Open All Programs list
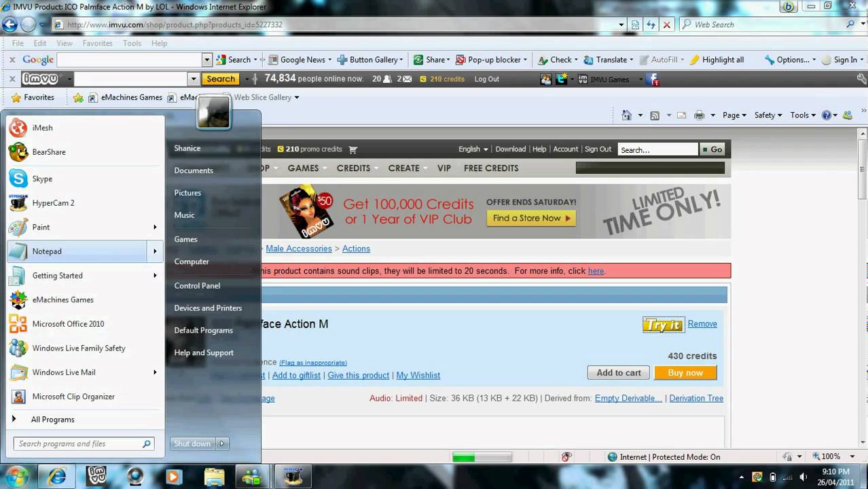Screen dimensions: 868x489 coord(52,420)
